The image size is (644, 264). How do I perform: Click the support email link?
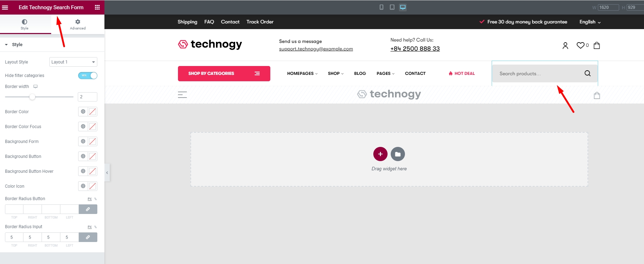(x=316, y=49)
